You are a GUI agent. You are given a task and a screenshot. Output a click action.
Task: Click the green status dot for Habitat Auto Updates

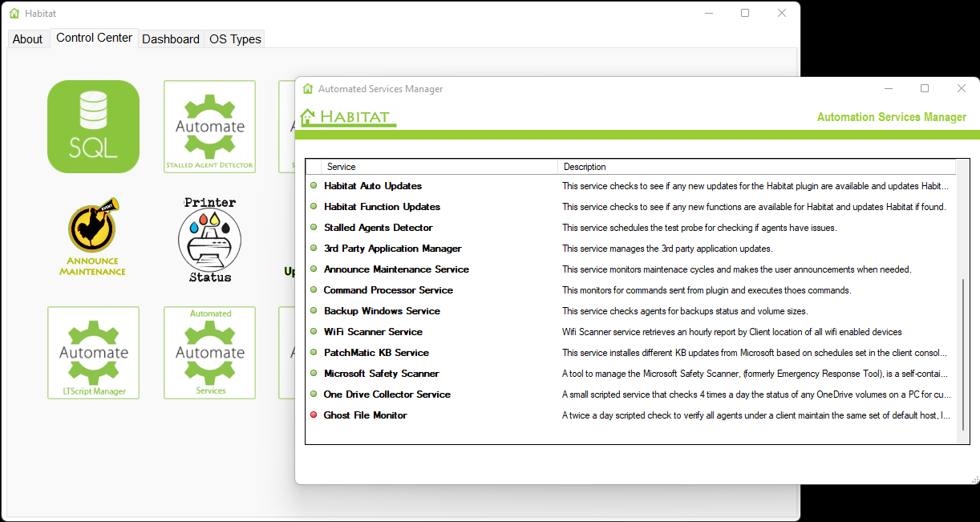(x=314, y=186)
